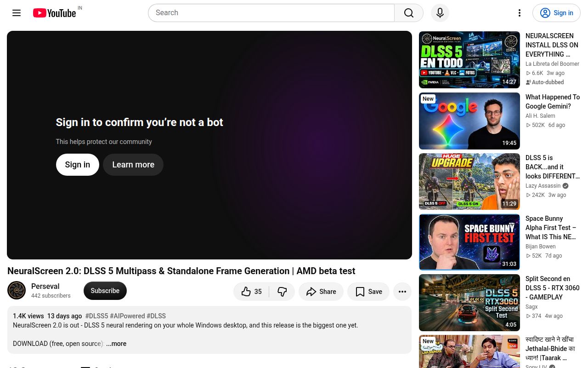Open Perseval channel avatar
588x368 pixels.
tap(17, 290)
